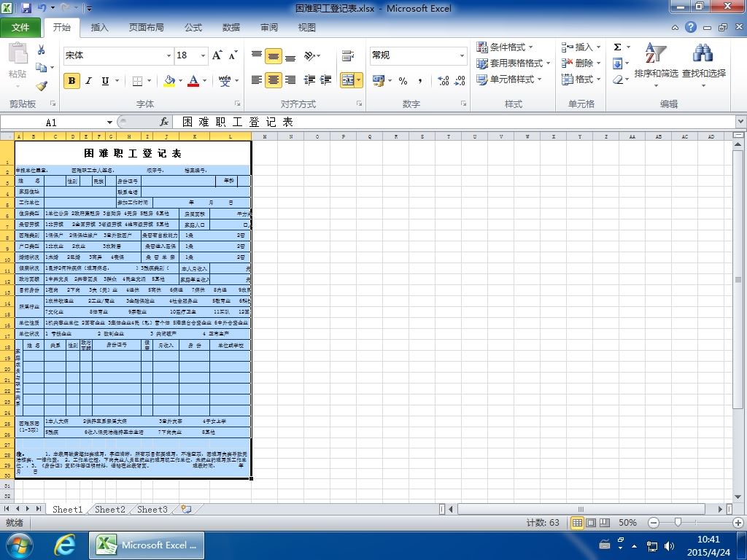The height and width of the screenshot is (560, 747).
Task: Switch to the 插入 ribbon tab
Action: 99,28
